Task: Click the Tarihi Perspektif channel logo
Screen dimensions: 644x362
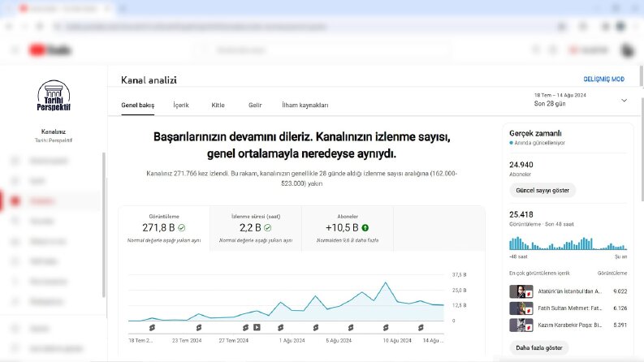Action: tap(54, 96)
